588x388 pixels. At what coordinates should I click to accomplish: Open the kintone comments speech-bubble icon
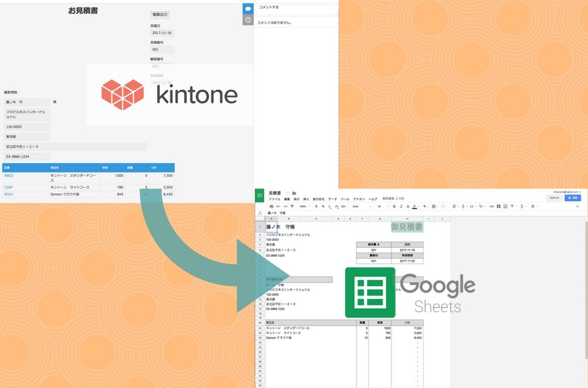(x=247, y=9)
